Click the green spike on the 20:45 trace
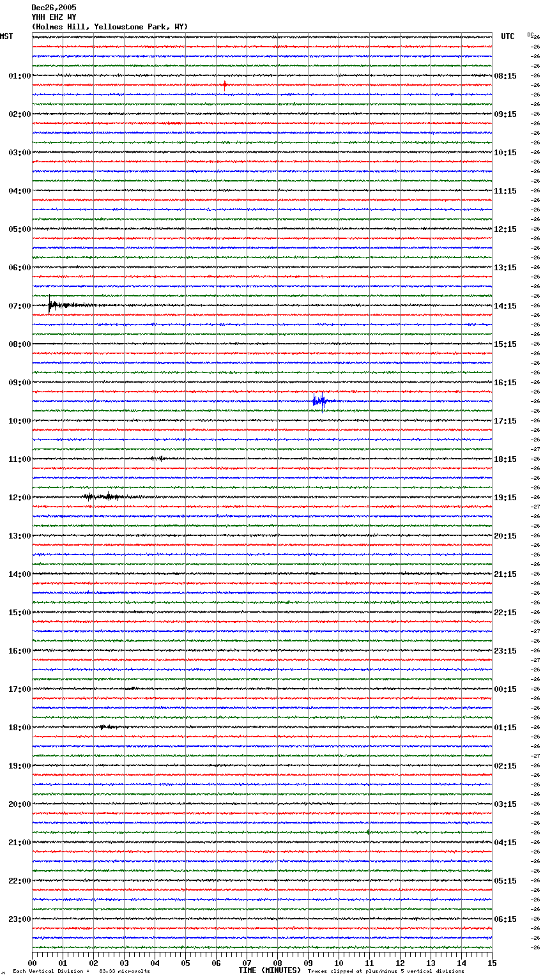This screenshot has width=543, height=980. [369, 832]
